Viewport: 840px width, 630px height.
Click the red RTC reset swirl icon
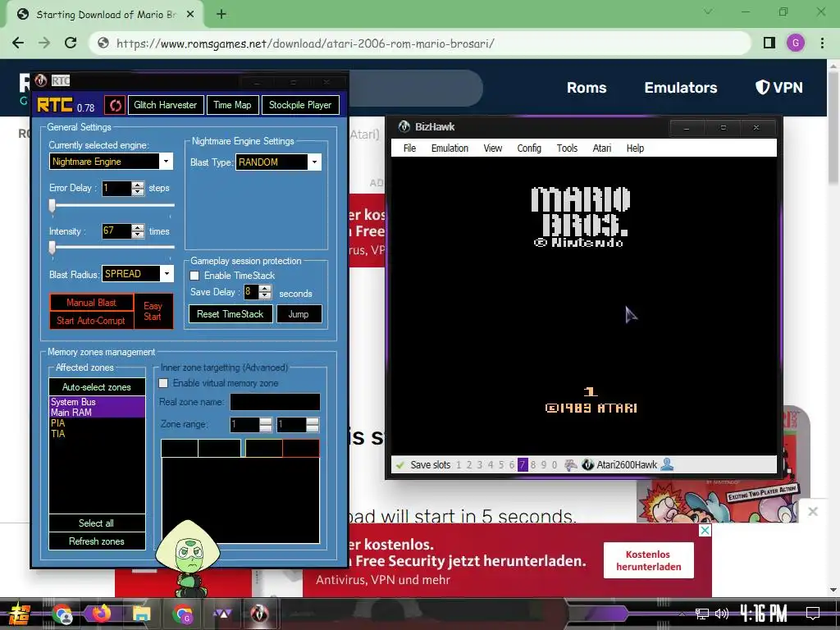115,105
